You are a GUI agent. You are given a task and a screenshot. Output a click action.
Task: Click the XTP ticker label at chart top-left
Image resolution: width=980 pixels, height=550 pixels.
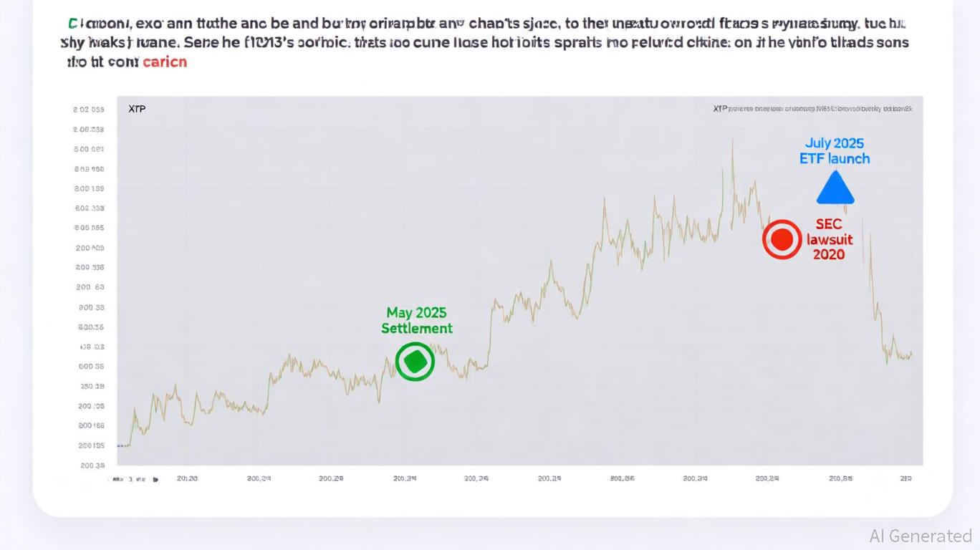tap(137, 110)
